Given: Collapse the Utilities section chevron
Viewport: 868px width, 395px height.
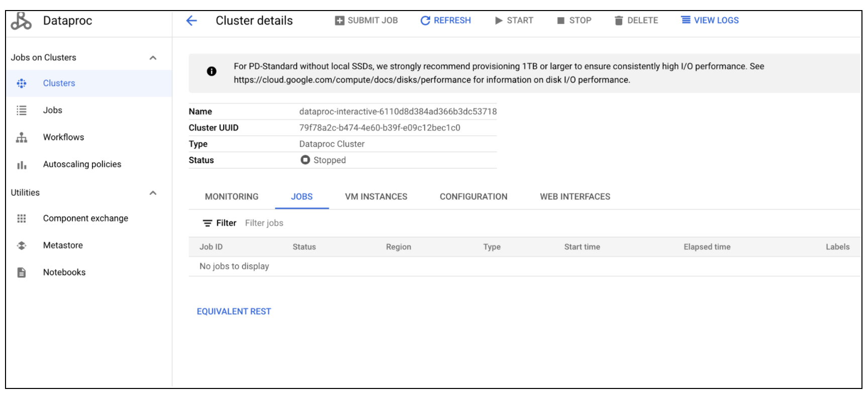Looking at the screenshot, I should click(153, 193).
